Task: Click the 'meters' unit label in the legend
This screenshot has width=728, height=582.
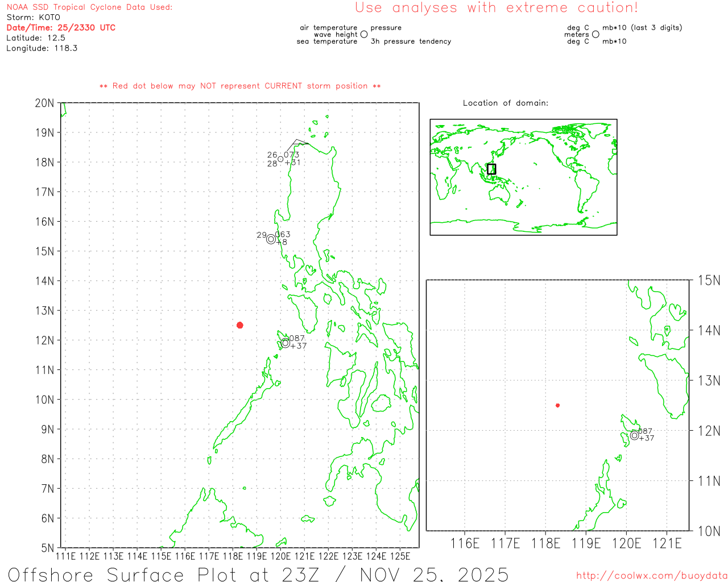Action: pos(577,34)
